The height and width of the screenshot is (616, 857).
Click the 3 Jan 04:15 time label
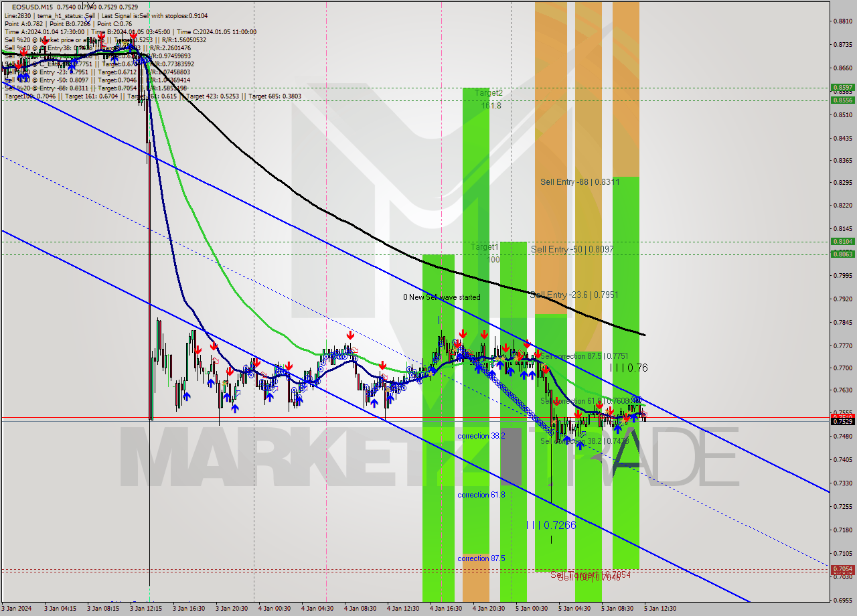click(60, 609)
